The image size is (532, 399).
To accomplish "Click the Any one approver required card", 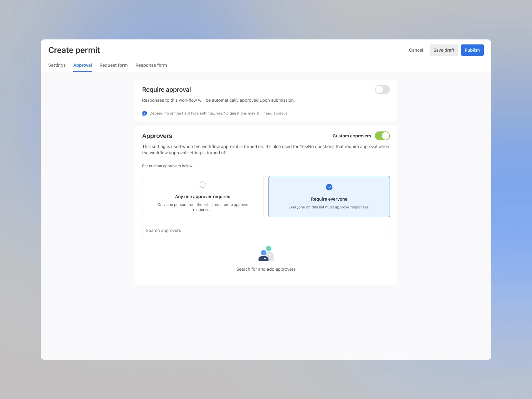I will [x=203, y=196].
